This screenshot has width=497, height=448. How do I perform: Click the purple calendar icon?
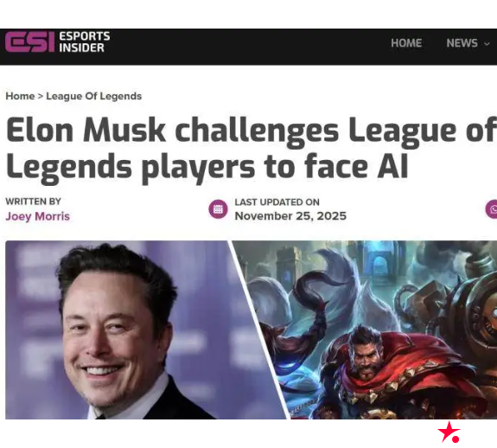(x=218, y=209)
